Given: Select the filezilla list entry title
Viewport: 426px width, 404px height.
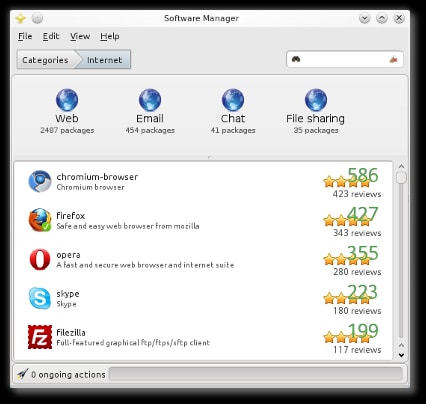Looking at the screenshot, I should click(71, 333).
